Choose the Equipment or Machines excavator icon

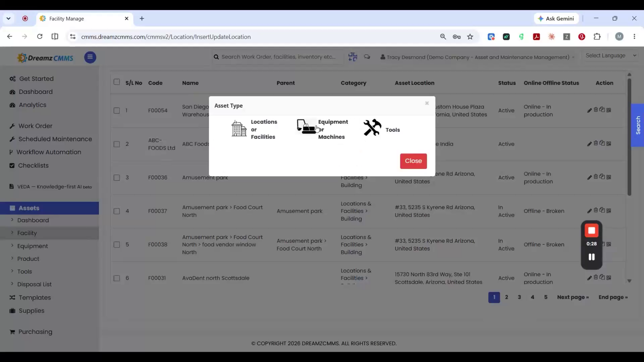coord(306,127)
